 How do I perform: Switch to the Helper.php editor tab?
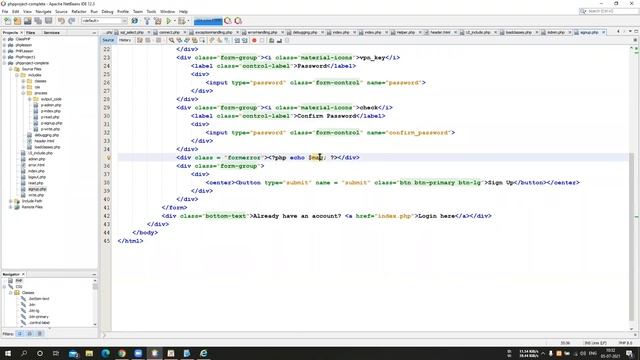(406, 32)
